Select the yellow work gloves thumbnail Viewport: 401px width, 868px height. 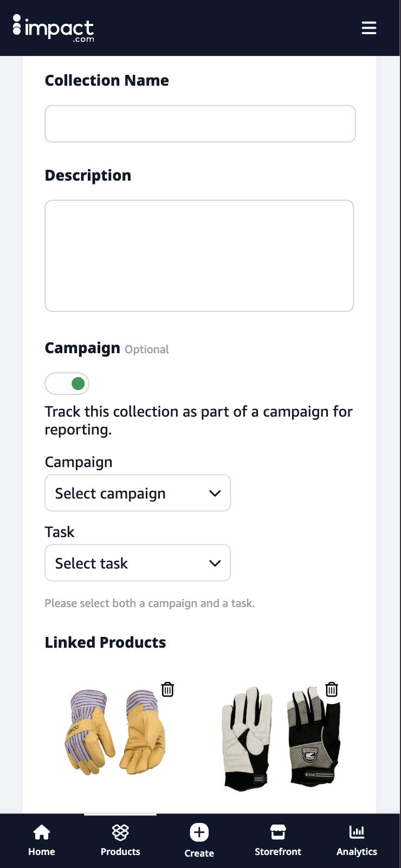pos(115,732)
